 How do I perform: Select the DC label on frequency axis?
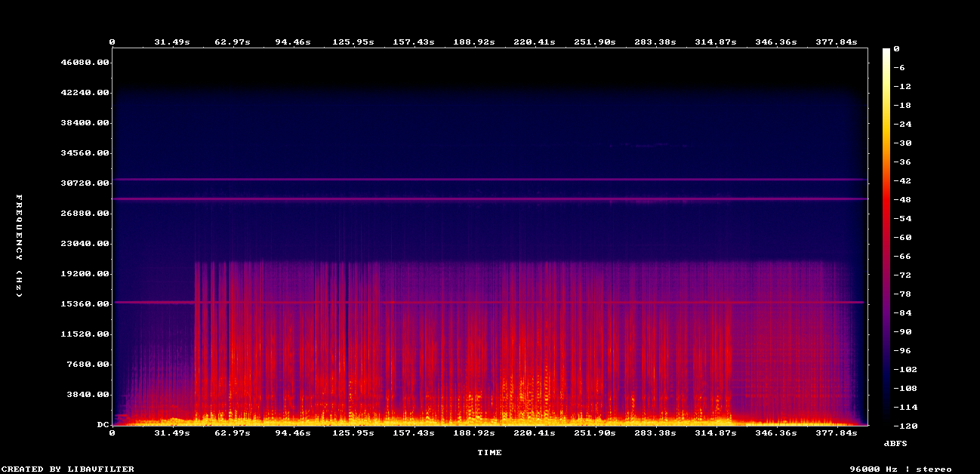[103, 425]
